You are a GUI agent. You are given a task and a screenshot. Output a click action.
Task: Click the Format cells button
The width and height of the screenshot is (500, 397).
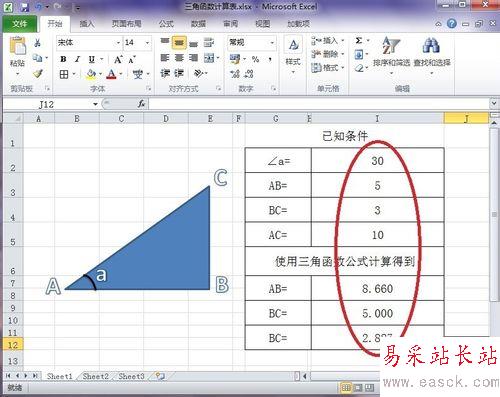pyautogui.click(x=326, y=68)
